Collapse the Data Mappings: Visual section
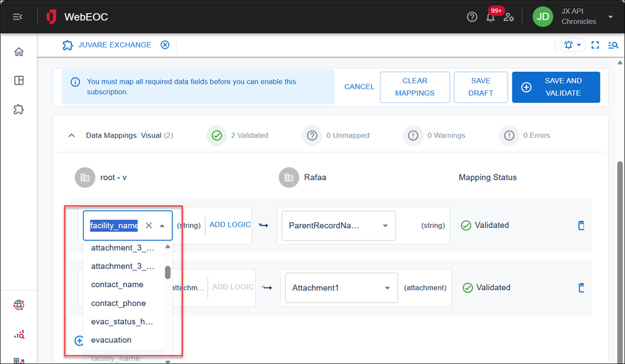 coord(71,135)
